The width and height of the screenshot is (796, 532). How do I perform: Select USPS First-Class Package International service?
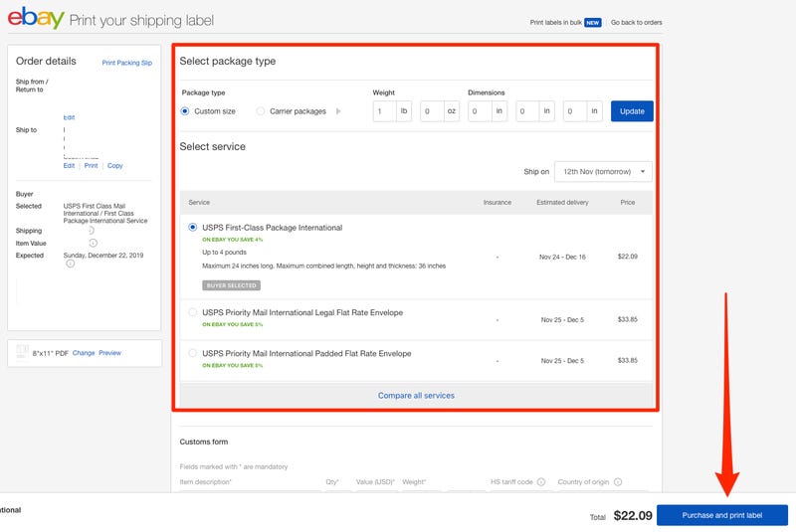coord(192,227)
